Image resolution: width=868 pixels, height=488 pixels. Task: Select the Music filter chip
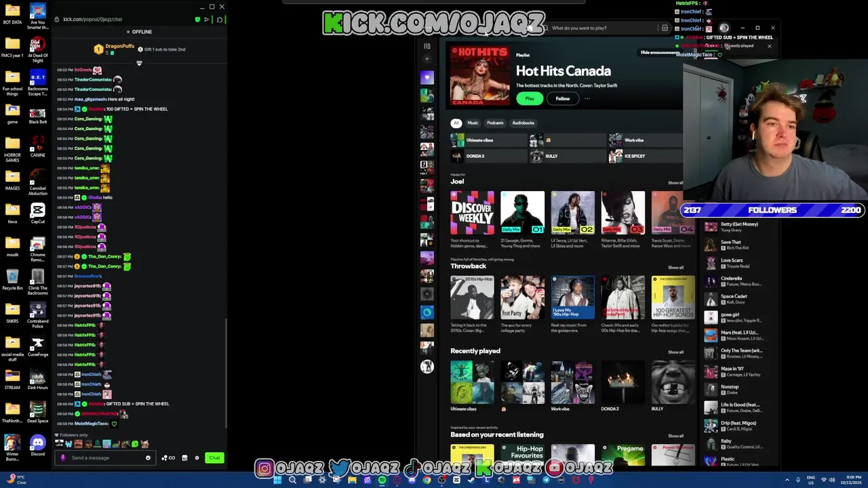[x=473, y=123]
